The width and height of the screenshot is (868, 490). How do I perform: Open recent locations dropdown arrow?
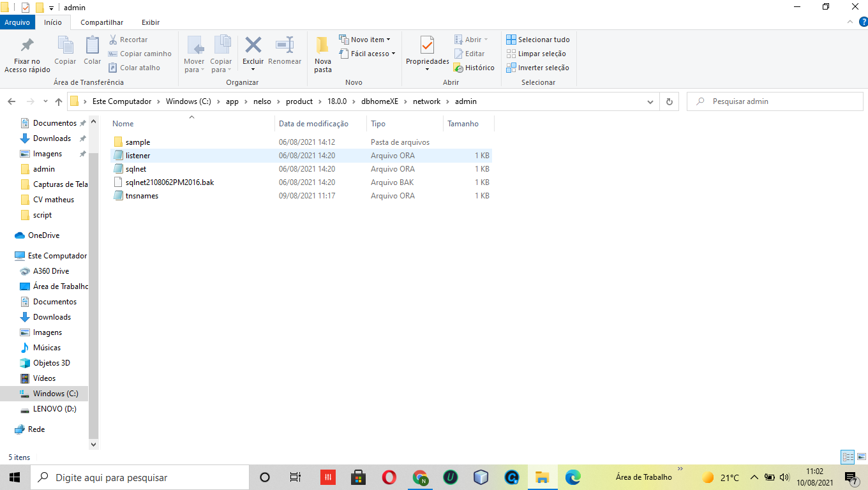(45, 101)
